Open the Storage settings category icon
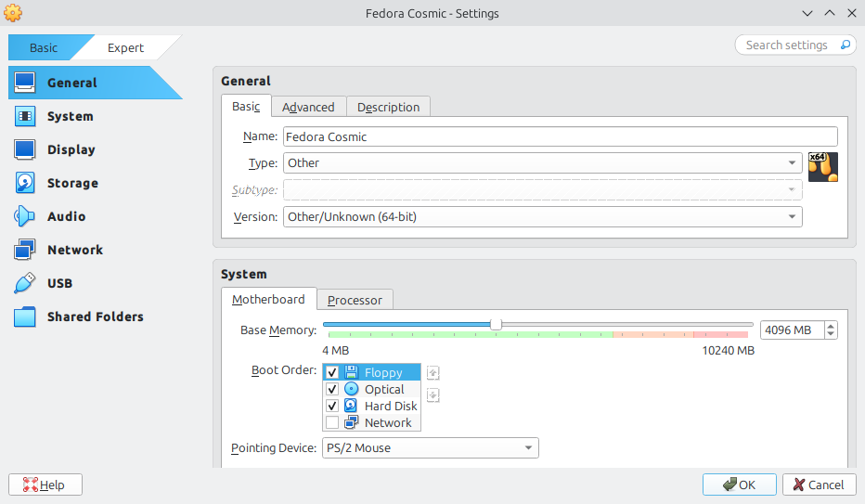 click(25, 183)
